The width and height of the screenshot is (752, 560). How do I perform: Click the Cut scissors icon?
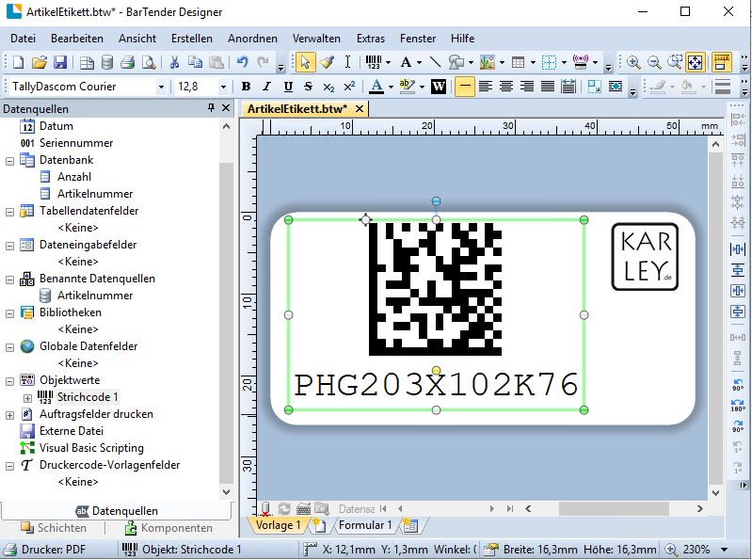174,62
